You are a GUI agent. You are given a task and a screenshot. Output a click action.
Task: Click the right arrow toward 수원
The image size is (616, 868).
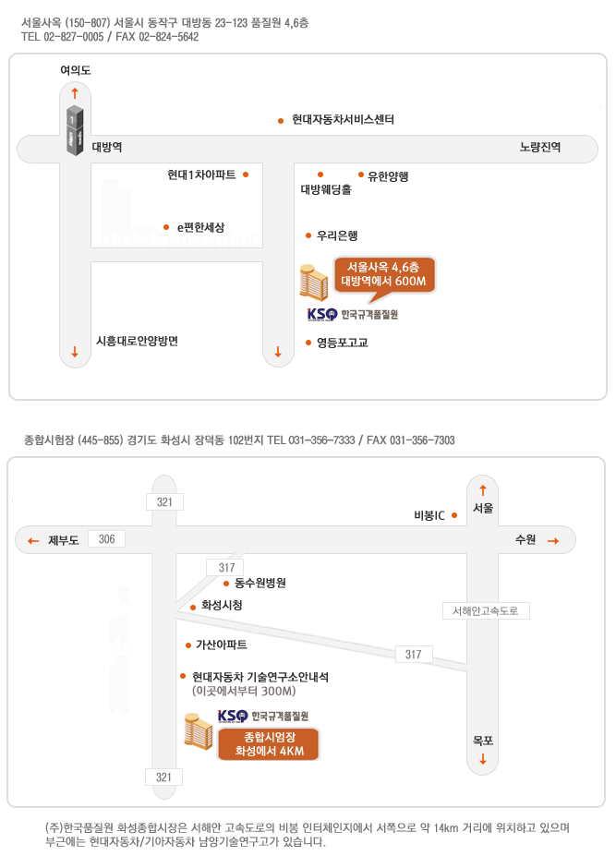point(553,541)
